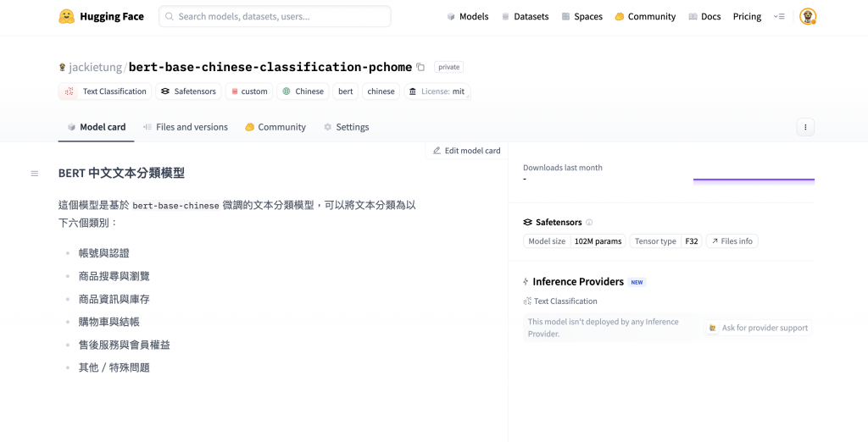This screenshot has width=868, height=442.
Task: Click Text Classification under Inference Providers
Action: tap(560, 301)
